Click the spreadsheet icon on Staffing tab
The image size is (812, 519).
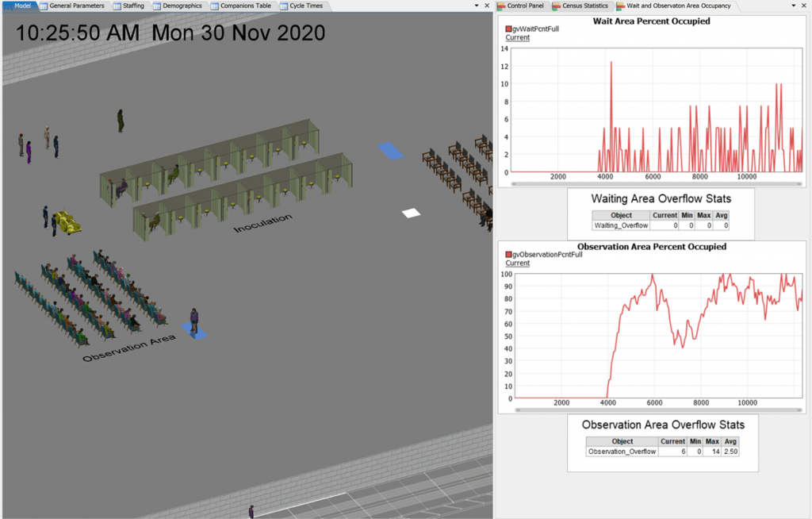[117, 5]
